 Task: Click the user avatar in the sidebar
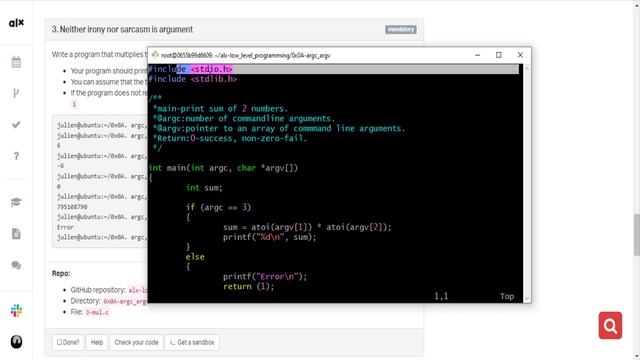coord(16,342)
